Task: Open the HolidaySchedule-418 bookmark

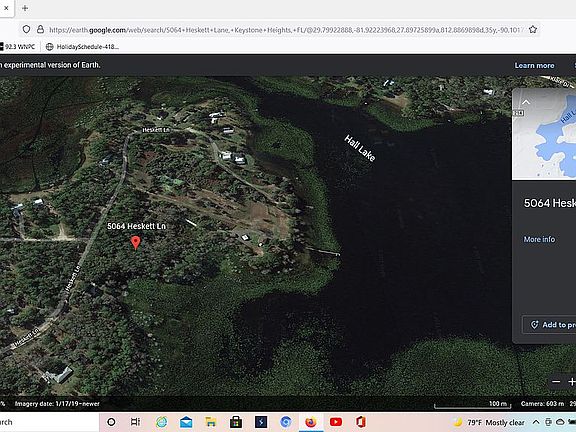Action: click(x=82, y=47)
